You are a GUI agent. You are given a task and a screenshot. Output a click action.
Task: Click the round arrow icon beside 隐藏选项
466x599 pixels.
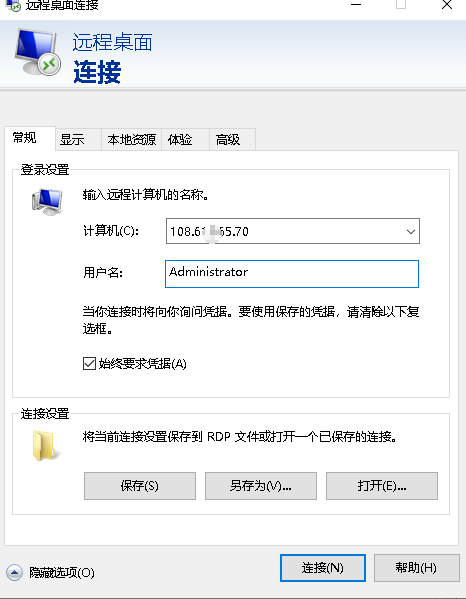[15, 572]
